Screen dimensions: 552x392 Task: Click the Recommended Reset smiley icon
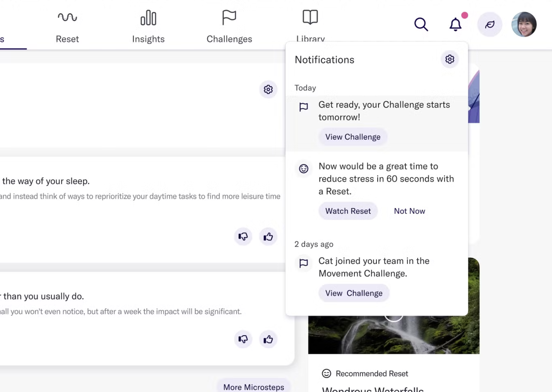pos(326,373)
